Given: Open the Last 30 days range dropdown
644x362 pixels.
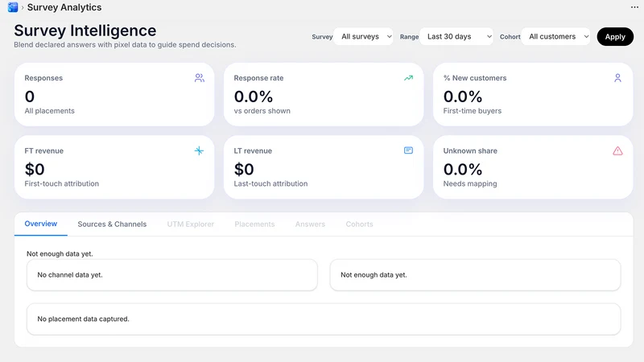Looking at the screenshot, I should (x=456, y=36).
